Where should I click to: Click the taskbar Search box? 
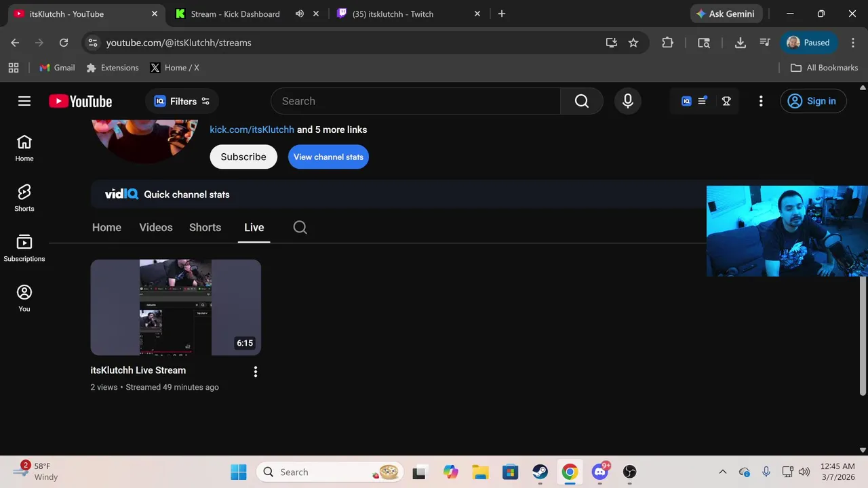(330, 472)
